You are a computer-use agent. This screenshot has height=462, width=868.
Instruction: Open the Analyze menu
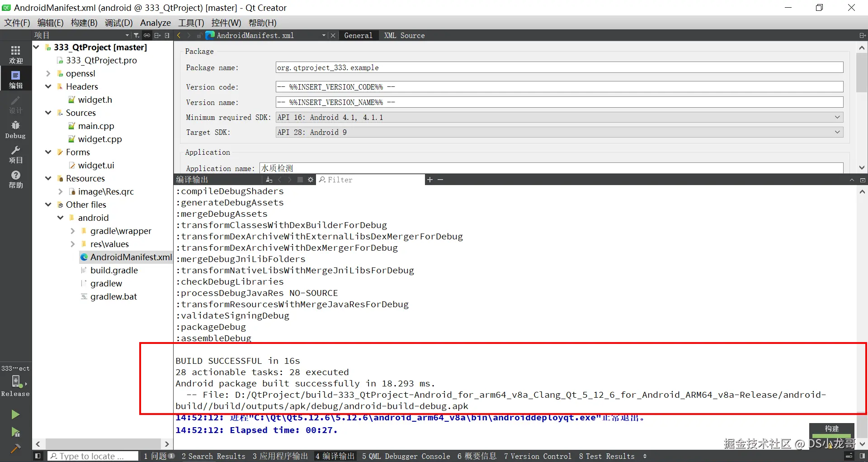156,23
